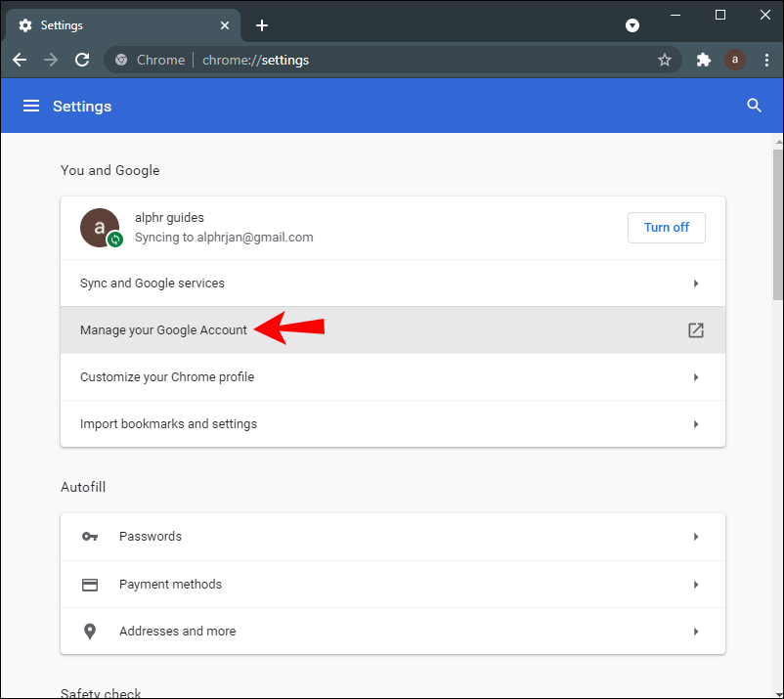The height and width of the screenshot is (699, 784).
Task: Expand the Addresses and more row arrow
Action: [695, 632]
